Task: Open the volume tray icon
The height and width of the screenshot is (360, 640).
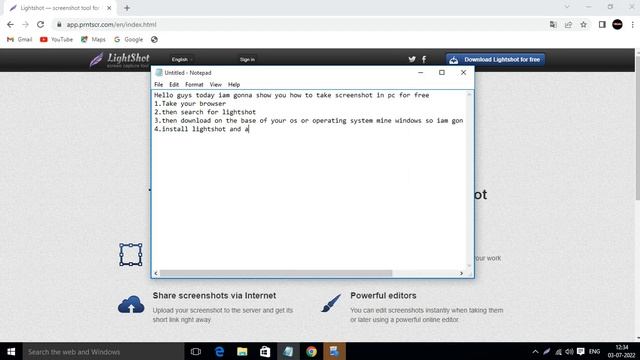Action: 569,351
